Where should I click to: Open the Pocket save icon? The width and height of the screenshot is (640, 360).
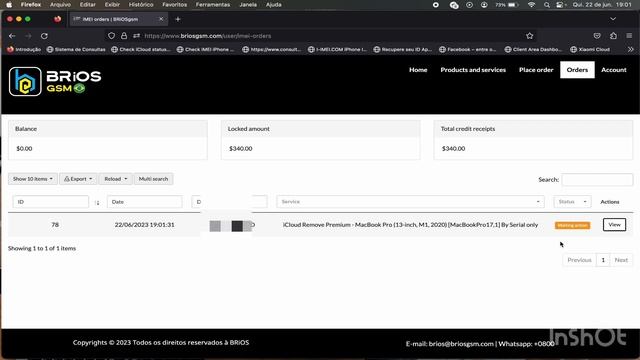tap(597, 36)
